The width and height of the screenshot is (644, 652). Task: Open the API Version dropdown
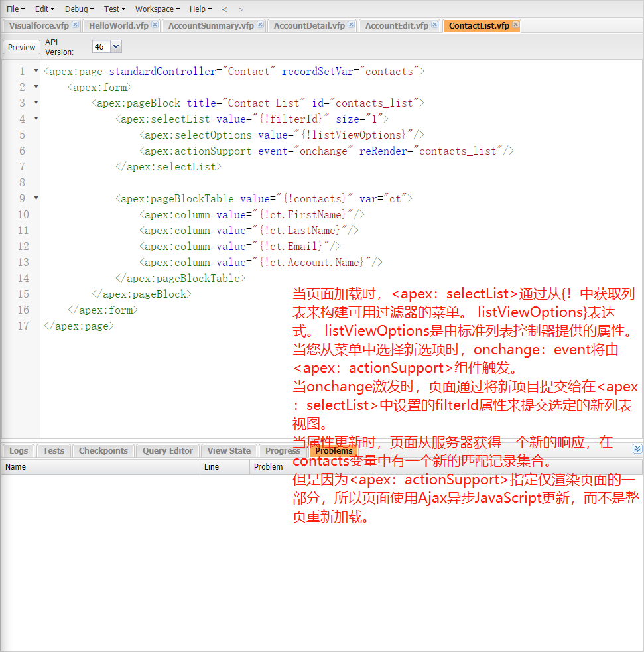[x=116, y=46]
